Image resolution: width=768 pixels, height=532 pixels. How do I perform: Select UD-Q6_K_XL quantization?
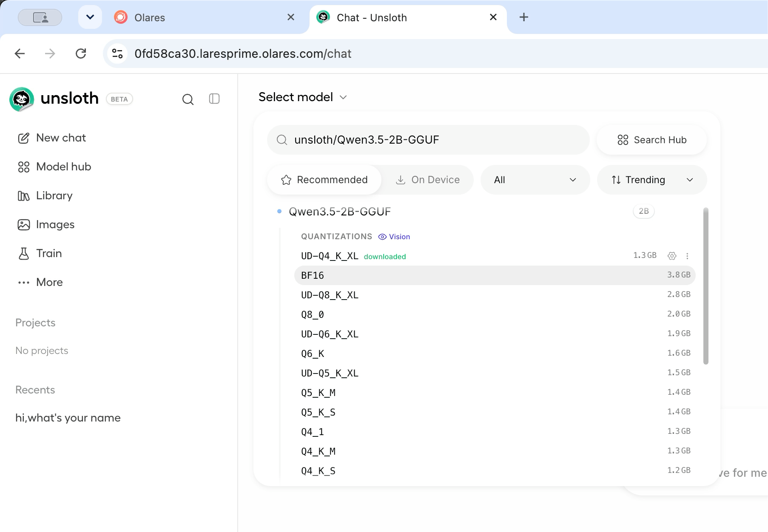tap(495, 334)
